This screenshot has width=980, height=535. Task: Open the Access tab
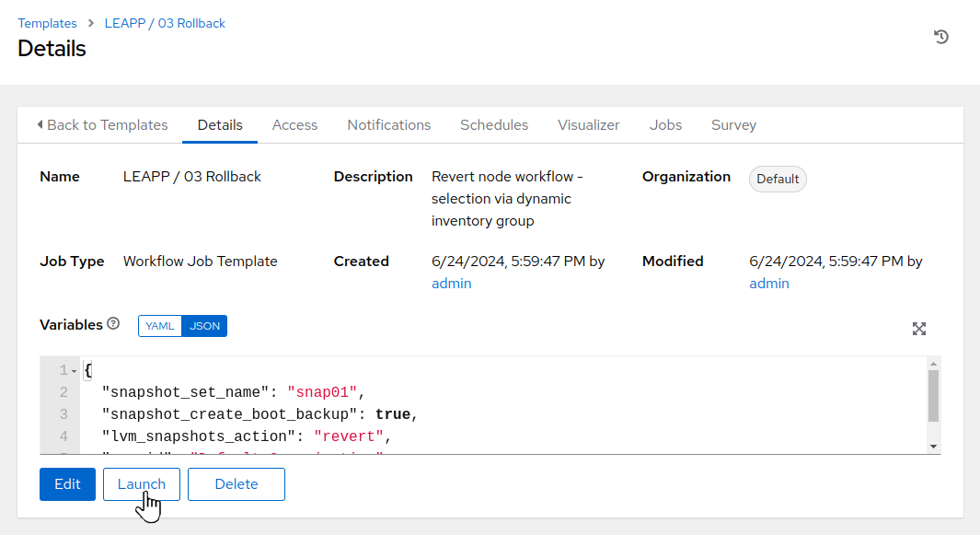pos(294,125)
